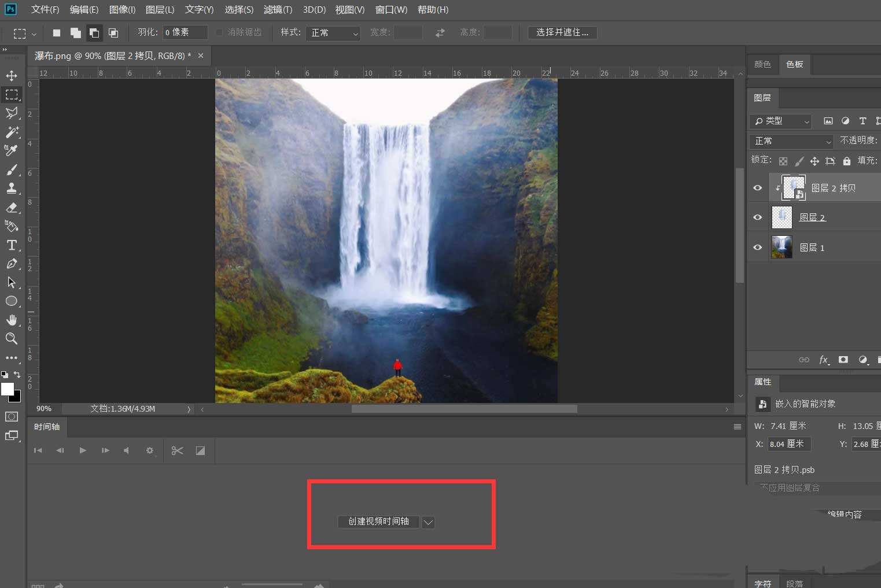Open the 滤镜(T) menu
881x588 pixels.
click(278, 10)
